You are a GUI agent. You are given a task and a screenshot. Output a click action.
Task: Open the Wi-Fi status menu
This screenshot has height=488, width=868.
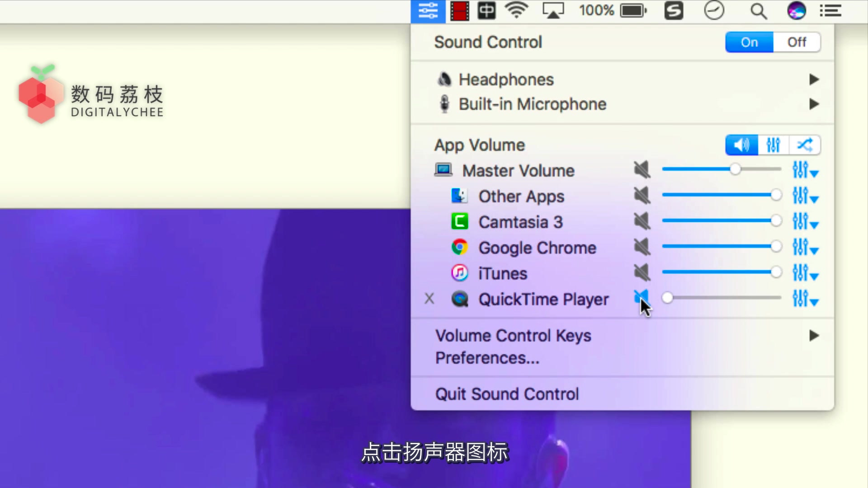[517, 10]
